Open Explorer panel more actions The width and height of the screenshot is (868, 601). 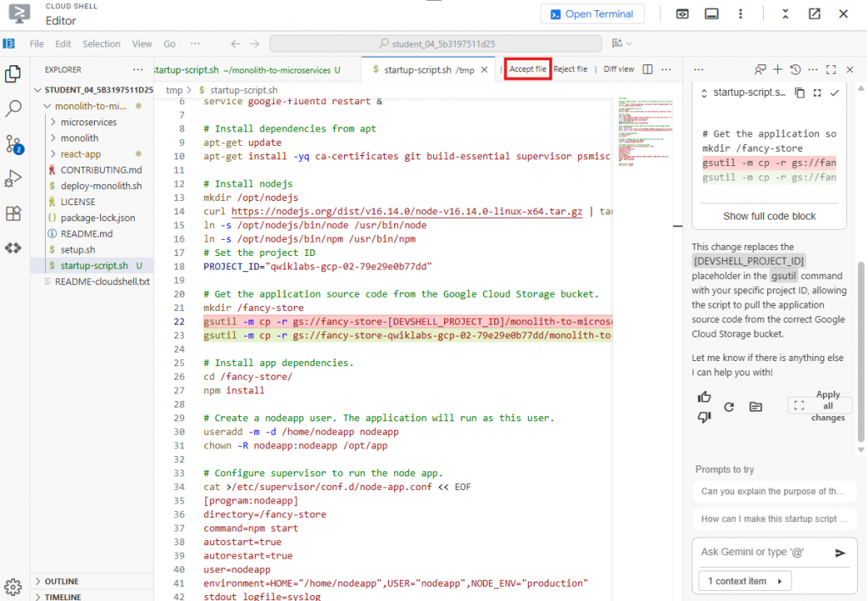(137, 70)
